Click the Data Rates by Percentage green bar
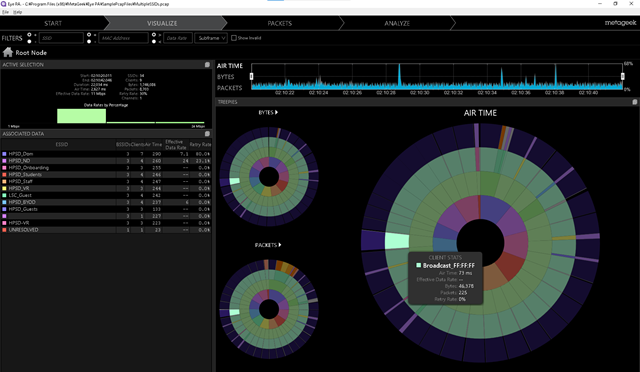Viewport: 640px width, 372px height. [x=82, y=116]
